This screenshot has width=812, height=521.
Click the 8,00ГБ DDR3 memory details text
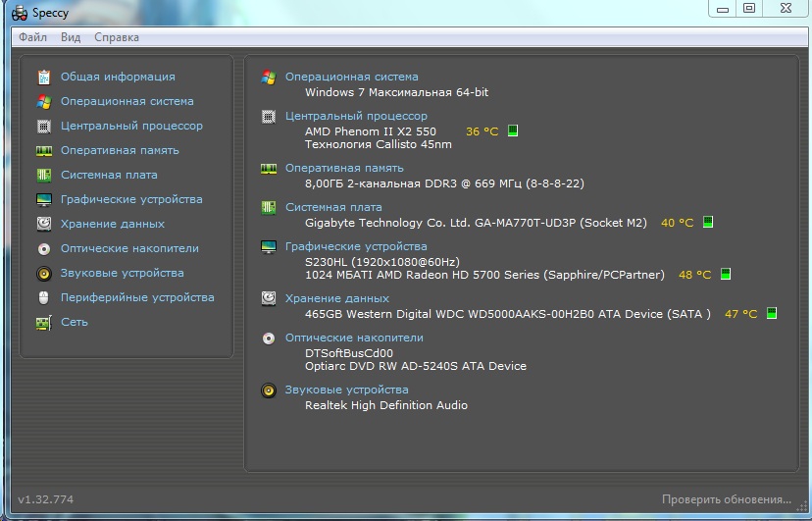[x=444, y=183]
